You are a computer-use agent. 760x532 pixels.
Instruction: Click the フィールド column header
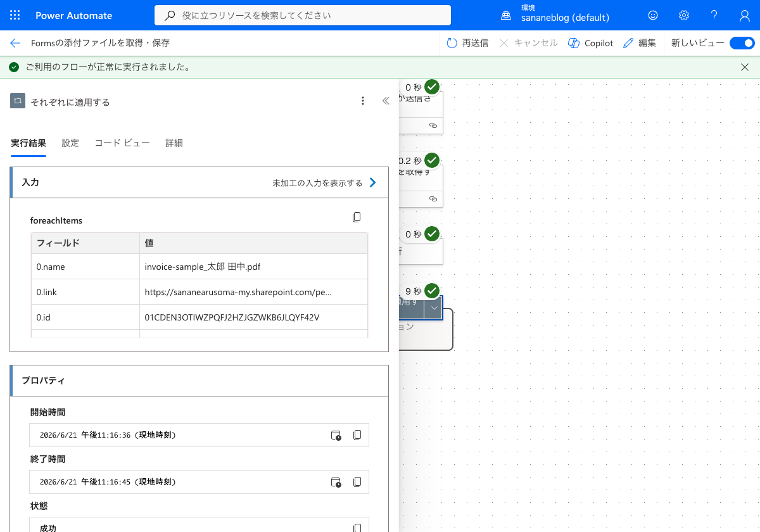point(85,243)
